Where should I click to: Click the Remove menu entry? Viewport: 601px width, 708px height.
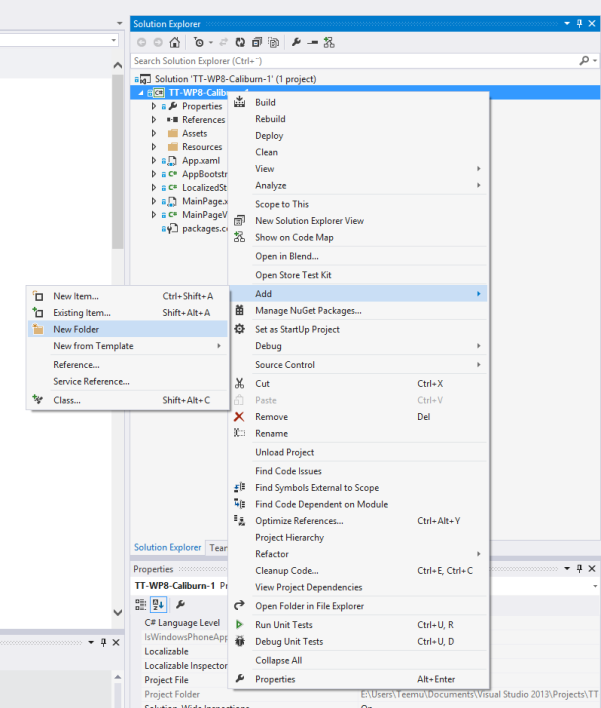click(360, 417)
